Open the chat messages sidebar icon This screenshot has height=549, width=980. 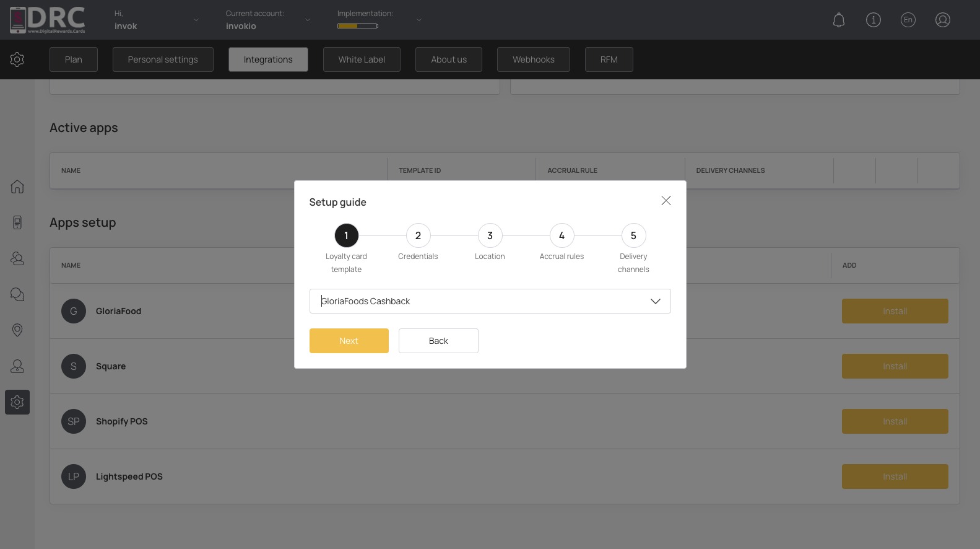pos(17,294)
